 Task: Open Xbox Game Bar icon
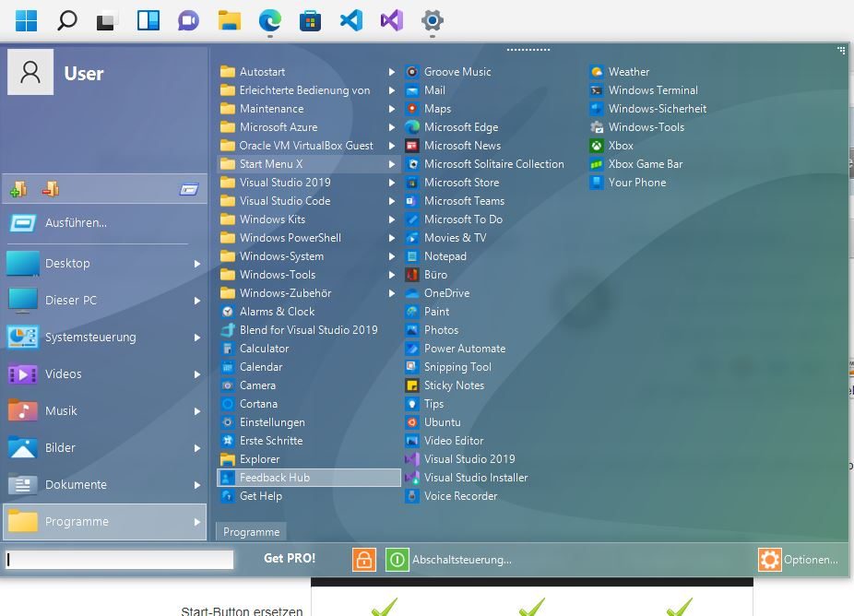tap(597, 164)
